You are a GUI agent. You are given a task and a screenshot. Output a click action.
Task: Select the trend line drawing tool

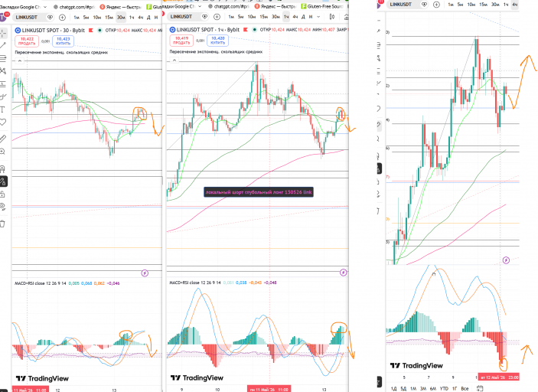pos(3,45)
